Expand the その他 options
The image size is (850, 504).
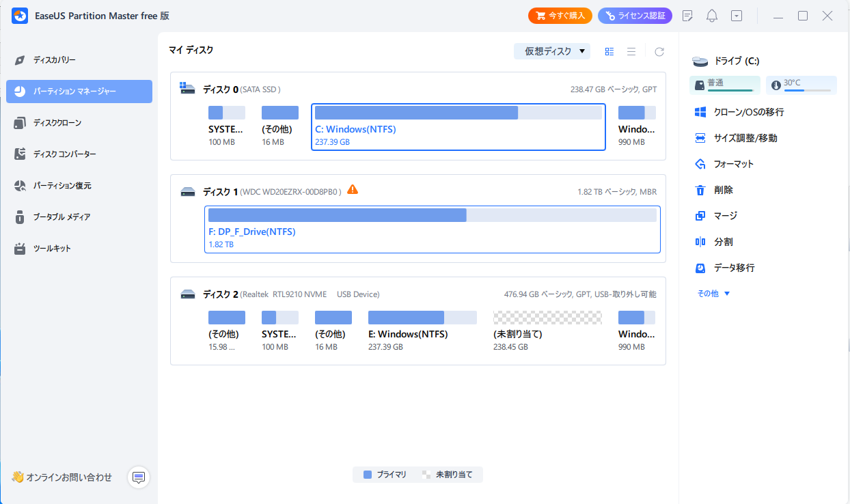pyautogui.click(x=713, y=294)
